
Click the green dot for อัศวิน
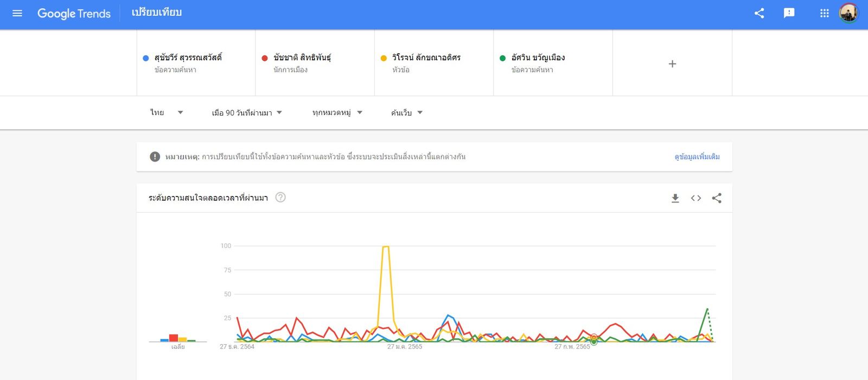502,58
